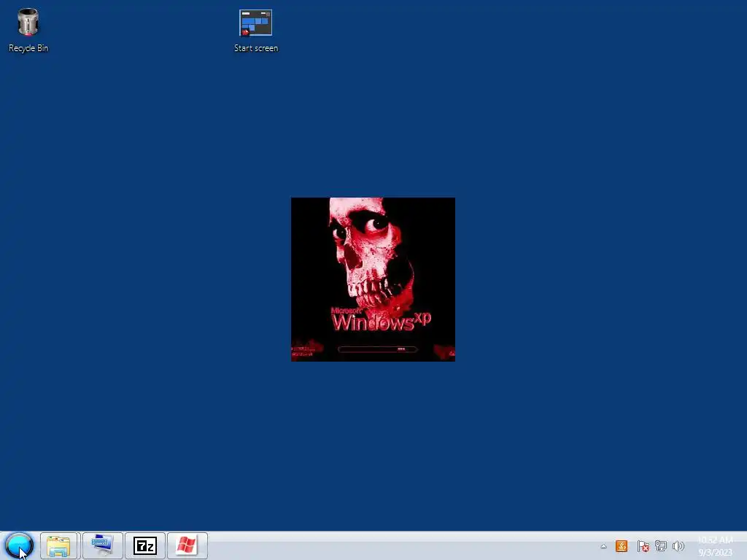This screenshot has height=560, width=747.
Task: Open the on-screen keyboard taskbar icon
Action: pos(102,545)
